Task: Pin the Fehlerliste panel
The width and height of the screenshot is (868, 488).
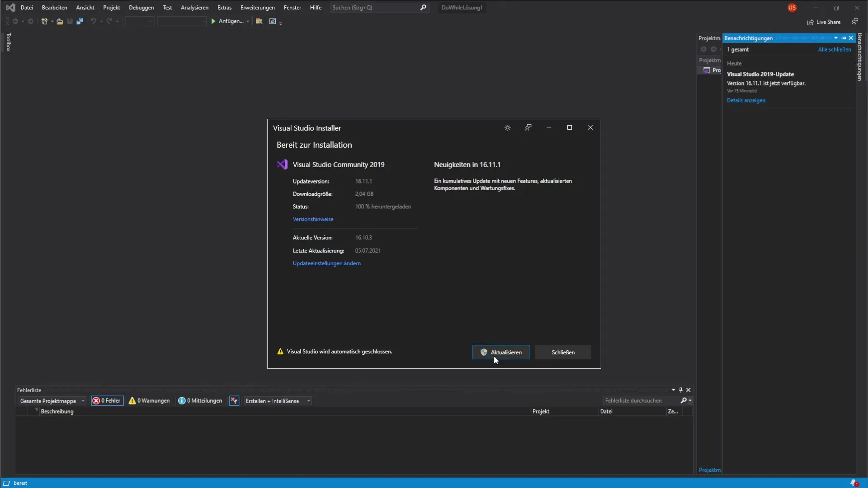Action: [x=681, y=390]
